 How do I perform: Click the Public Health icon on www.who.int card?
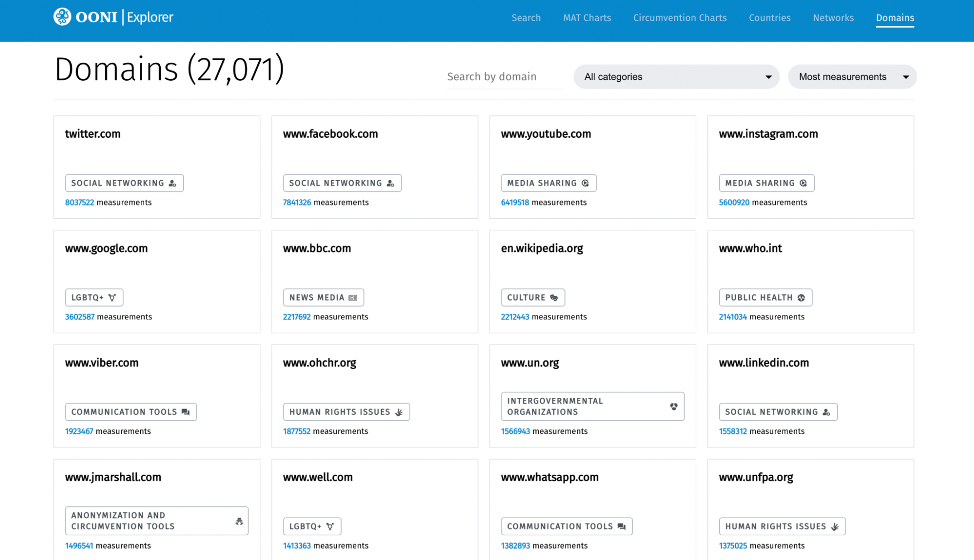coord(801,298)
